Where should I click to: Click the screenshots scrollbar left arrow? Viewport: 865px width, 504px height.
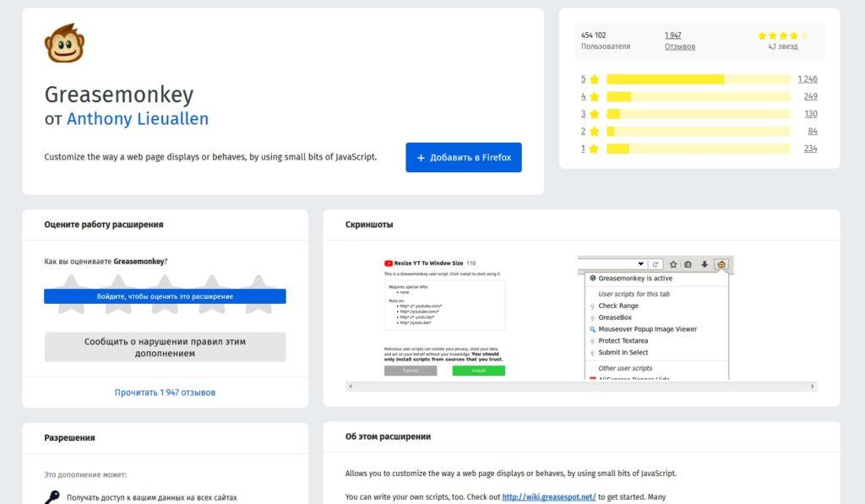351,387
